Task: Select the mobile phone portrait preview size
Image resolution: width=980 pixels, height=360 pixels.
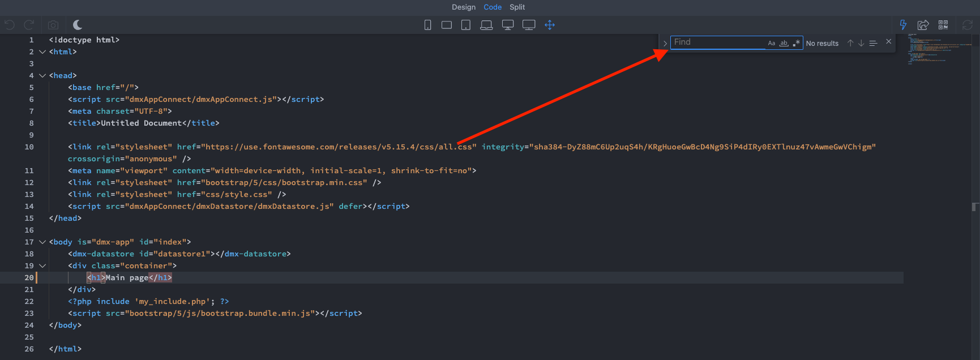Action: (x=428, y=25)
